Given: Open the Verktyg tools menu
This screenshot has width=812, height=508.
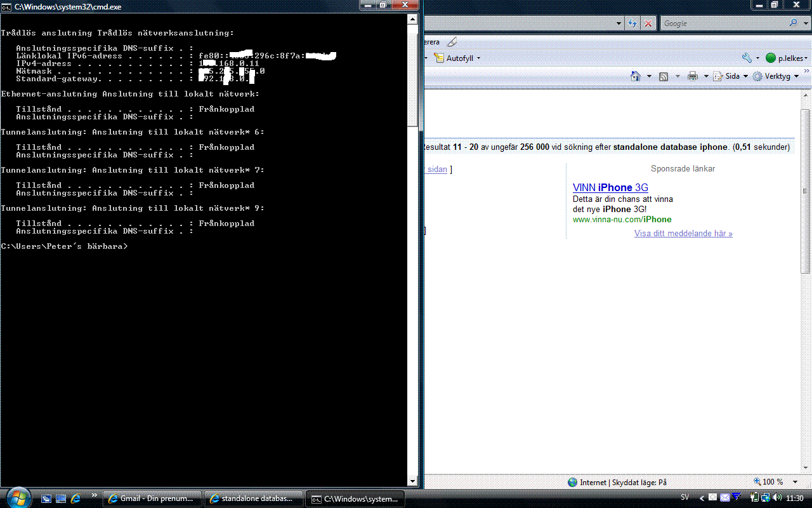Looking at the screenshot, I should click(776, 76).
